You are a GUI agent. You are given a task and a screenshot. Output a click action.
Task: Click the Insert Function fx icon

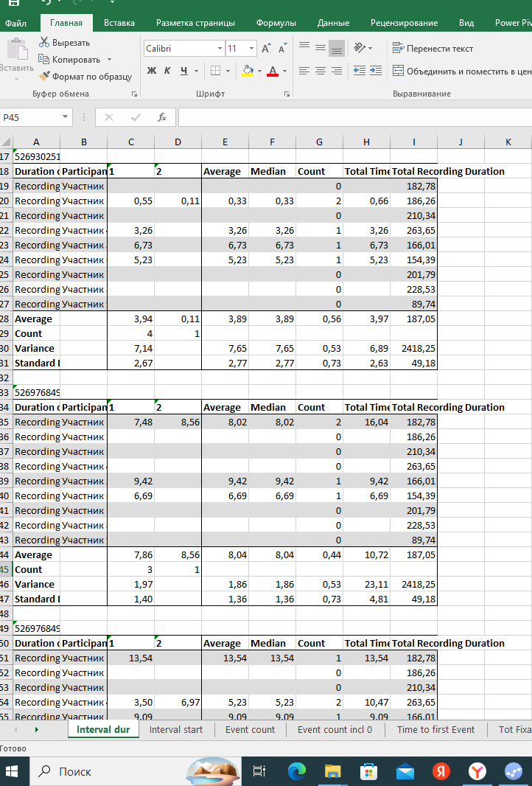pos(162,117)
